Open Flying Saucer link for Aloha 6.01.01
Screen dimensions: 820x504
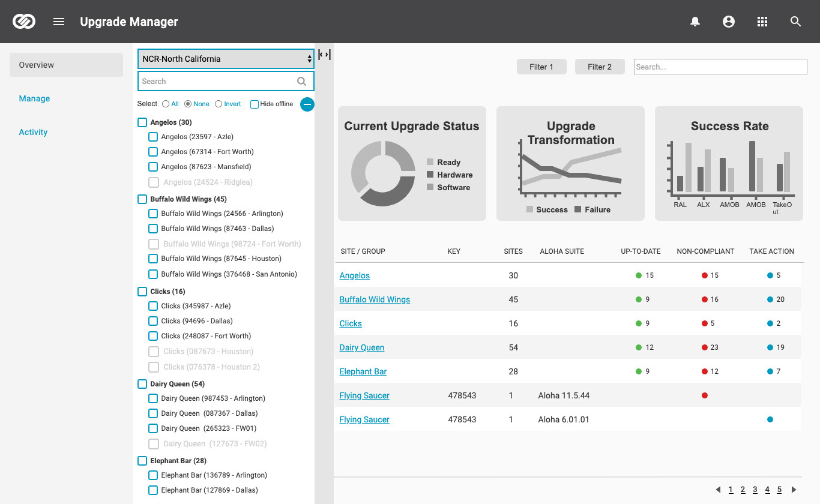[364, 419]
